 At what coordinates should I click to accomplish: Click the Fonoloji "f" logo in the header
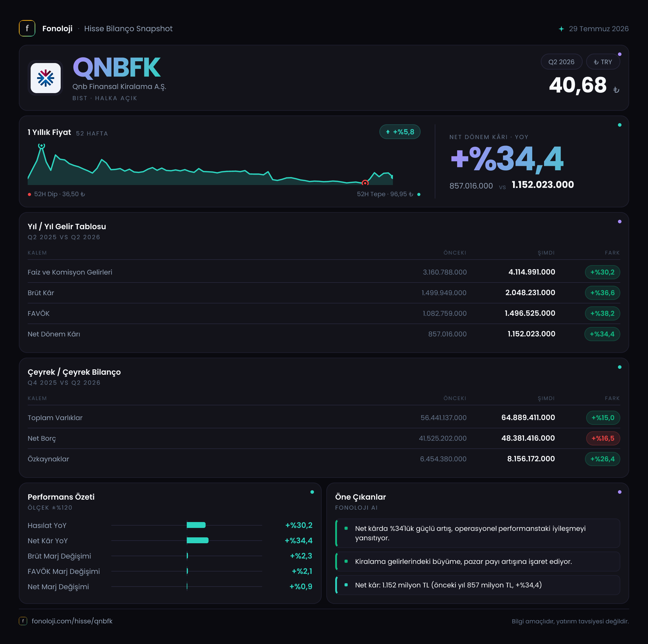(27, 29)
